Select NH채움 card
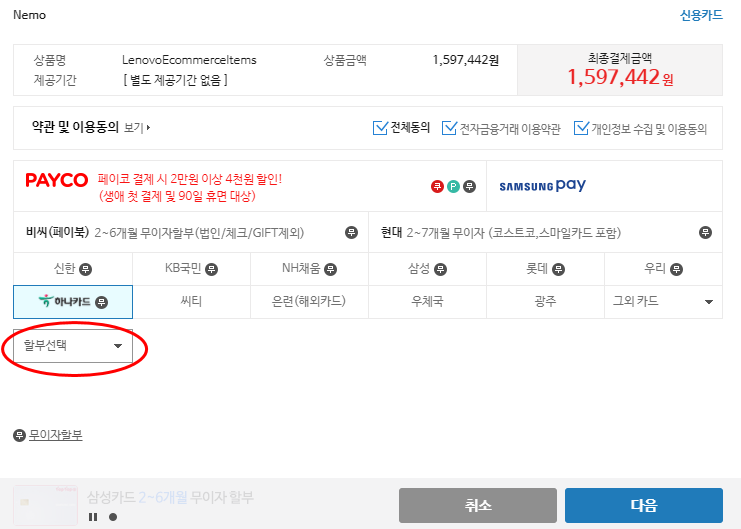Image resolution: width=741 pixels, height=529 pixels. pyautogui.click(x=309, y=269)
